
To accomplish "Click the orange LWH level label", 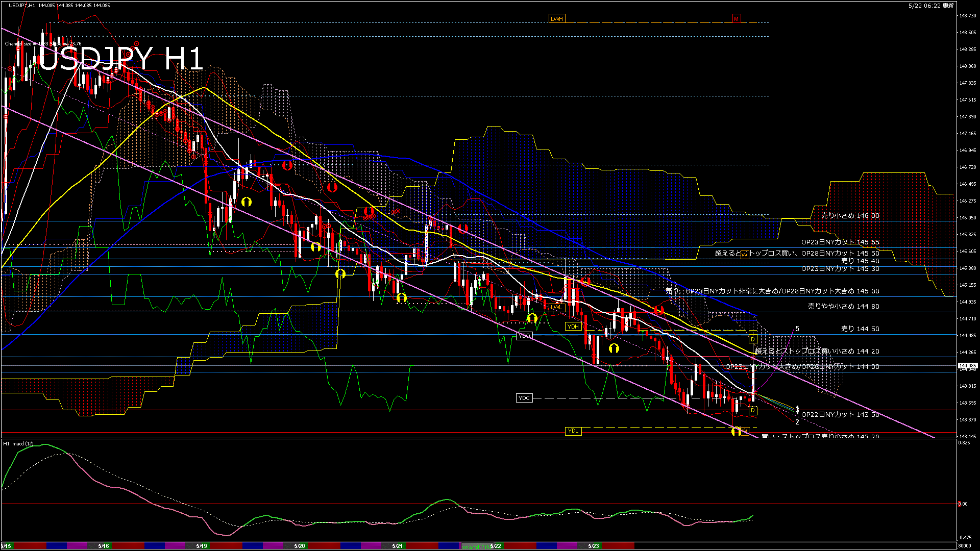I will tap(556, 19).
